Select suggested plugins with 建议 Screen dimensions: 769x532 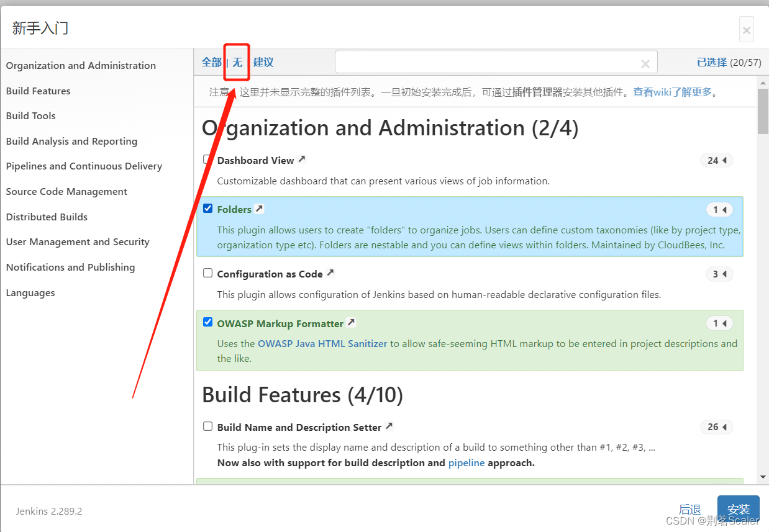263,62
